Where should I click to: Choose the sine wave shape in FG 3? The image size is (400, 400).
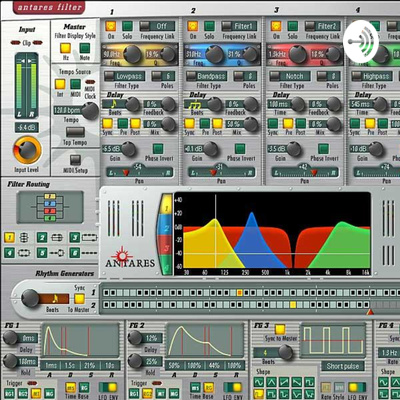(259, 382)
